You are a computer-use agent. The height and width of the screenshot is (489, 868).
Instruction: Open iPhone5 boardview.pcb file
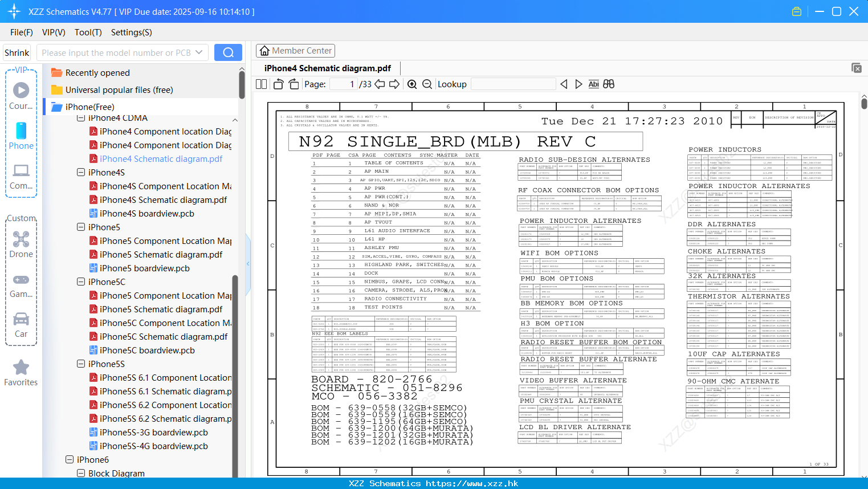coord(139,268)
